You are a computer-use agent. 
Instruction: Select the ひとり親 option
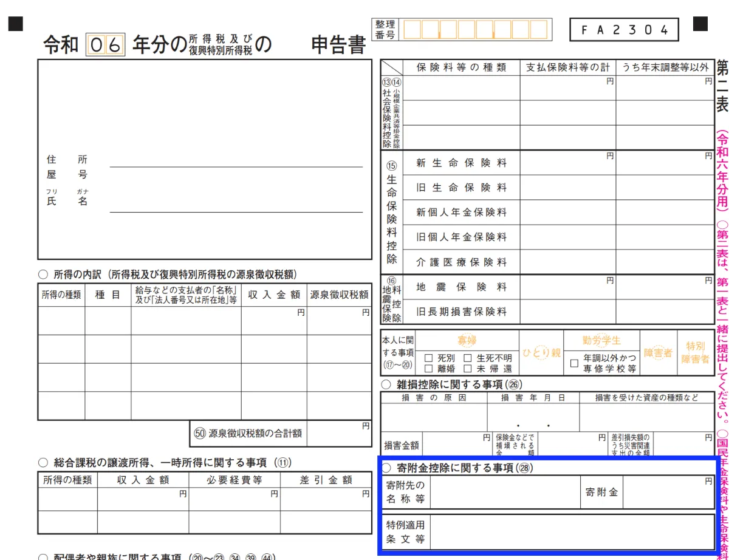541,353
